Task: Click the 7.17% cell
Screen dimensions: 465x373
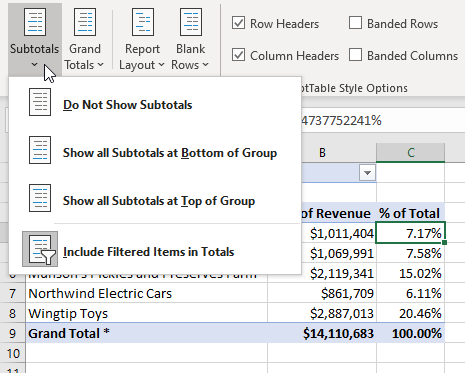Action: pos(411,233)
